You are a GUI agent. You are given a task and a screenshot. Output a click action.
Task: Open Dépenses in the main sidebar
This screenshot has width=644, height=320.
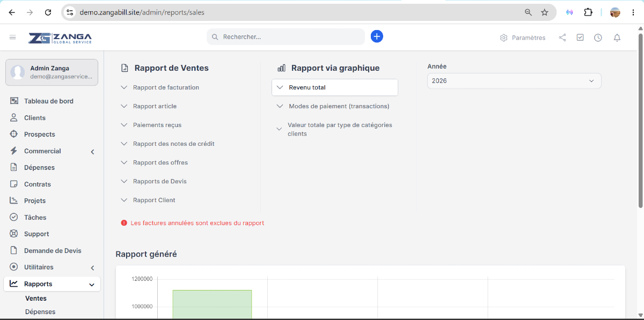[39, 167]
